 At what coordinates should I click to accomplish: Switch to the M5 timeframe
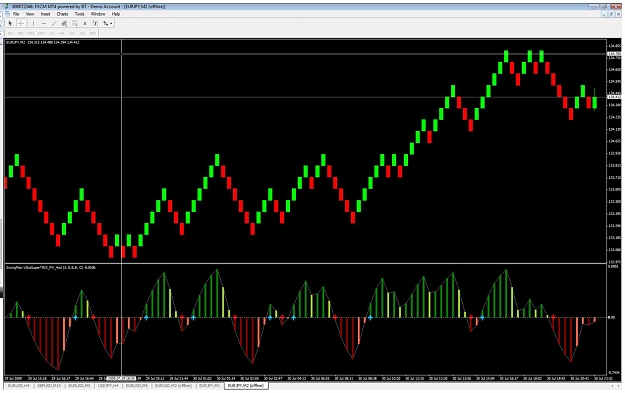[x=20, y=33]
